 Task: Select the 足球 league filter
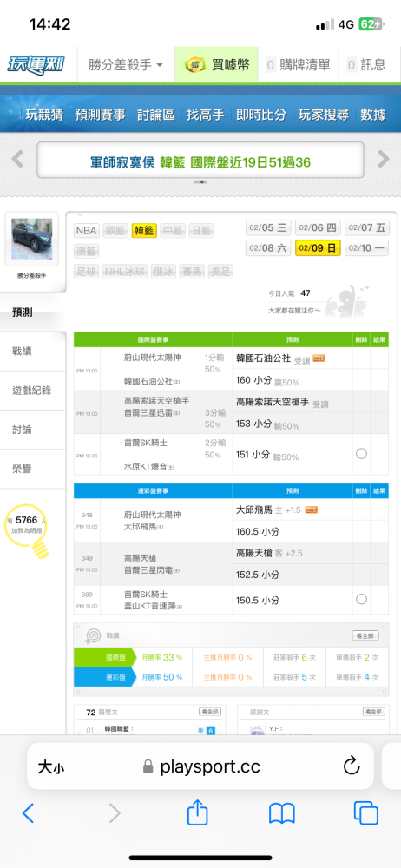(87, 272)
